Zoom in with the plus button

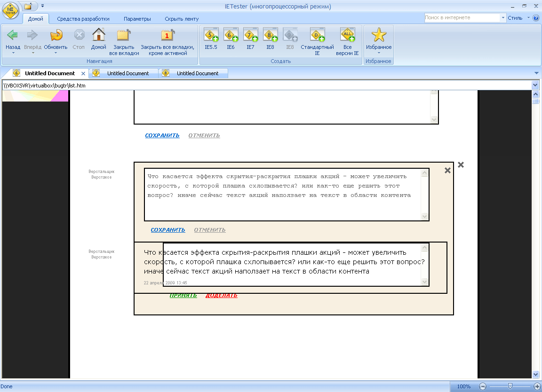tap(537, 386)
